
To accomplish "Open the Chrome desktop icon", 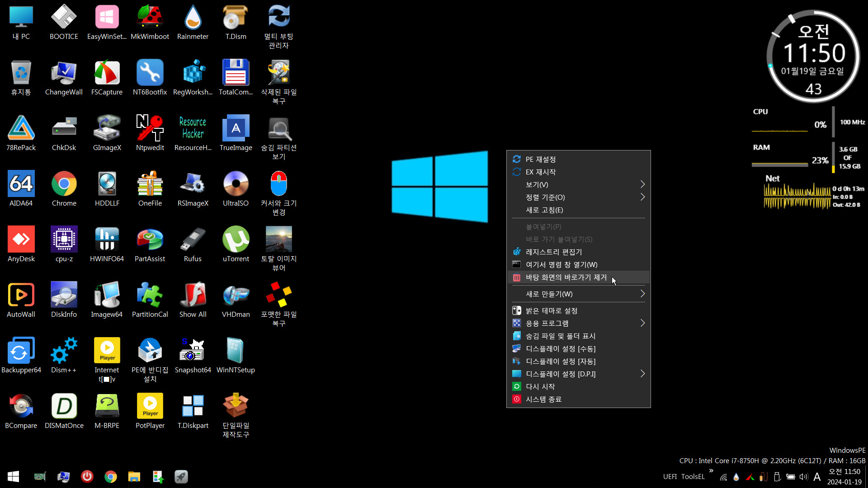I will click(x=64, y=188).
